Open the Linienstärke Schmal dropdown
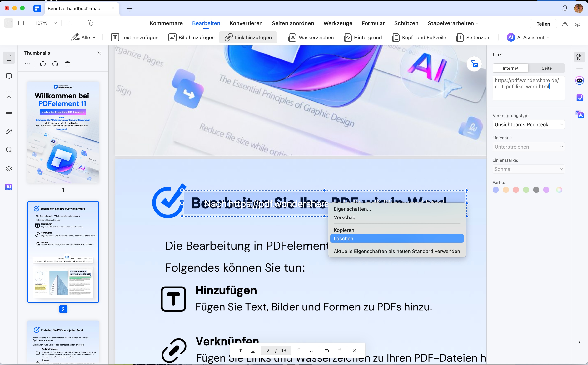This screenshot has height=365, width=588. 529,169
